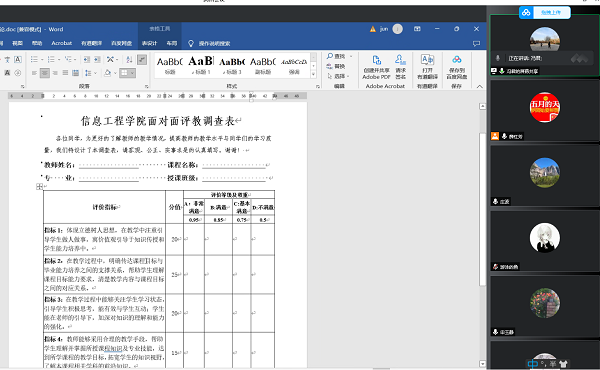The image size is (600, 370).
Task: Toggle center alignment in paragraph group
Action: pos(45,73)
